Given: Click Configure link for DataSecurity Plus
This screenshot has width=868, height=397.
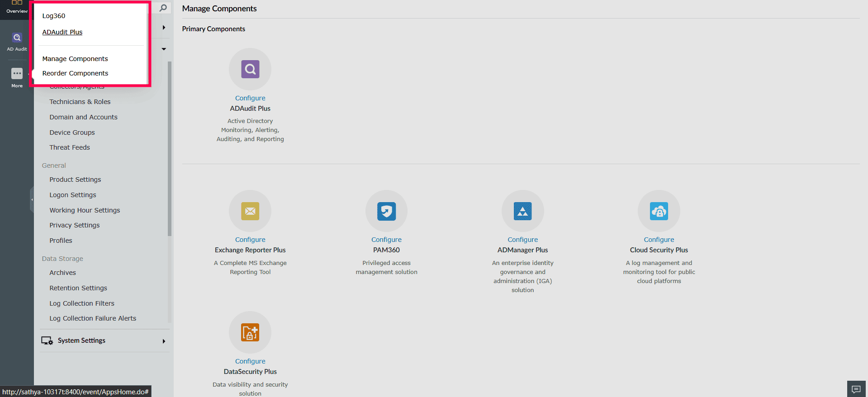Looking at the screenshot, I should coord(250,361).
